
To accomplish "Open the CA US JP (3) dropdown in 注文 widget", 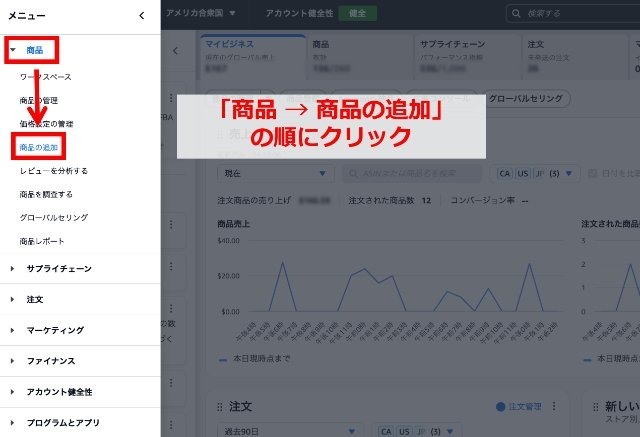I will tap(417, 431).
